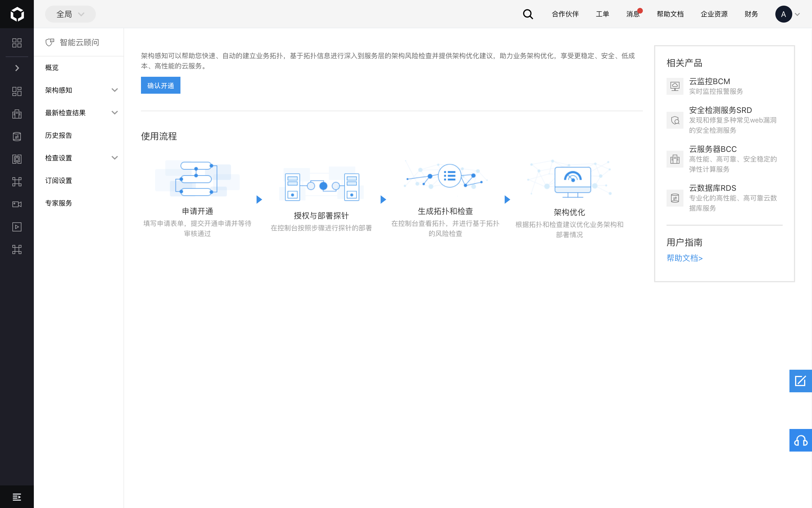Open the video camera sidebar icon
The image size is (812, 508).
[17, 204]
